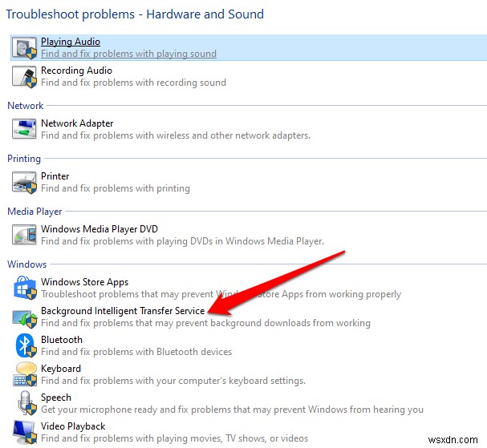Screen dimensions: 487x448
Task: Click the Bluetooth troubleshooter icon
Action: [x=26, y=345]
